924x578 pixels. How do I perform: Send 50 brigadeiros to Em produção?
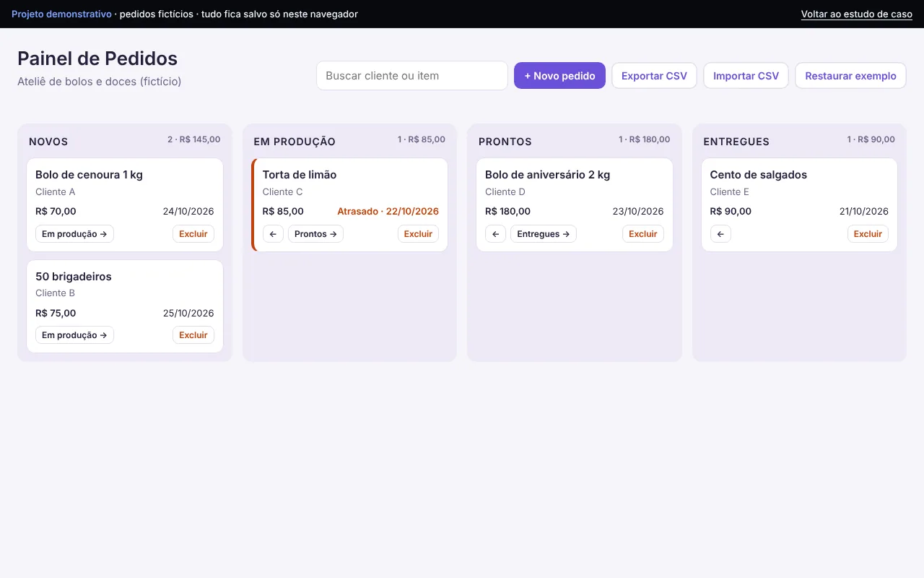pos(74,335)
